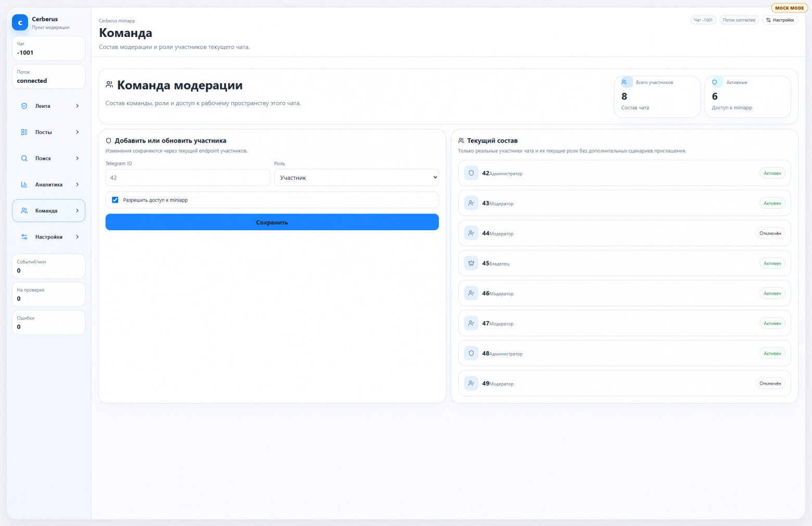Click the blue Сохранить button

[272, 222]
